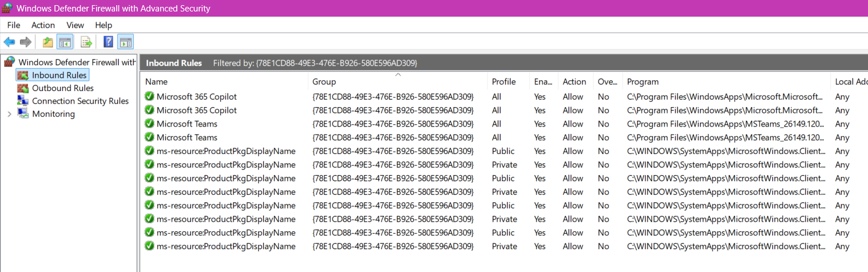Click the Inbound Rules tree icon
Viewport: 868px width, 272px height.
(x=23, y=75)
